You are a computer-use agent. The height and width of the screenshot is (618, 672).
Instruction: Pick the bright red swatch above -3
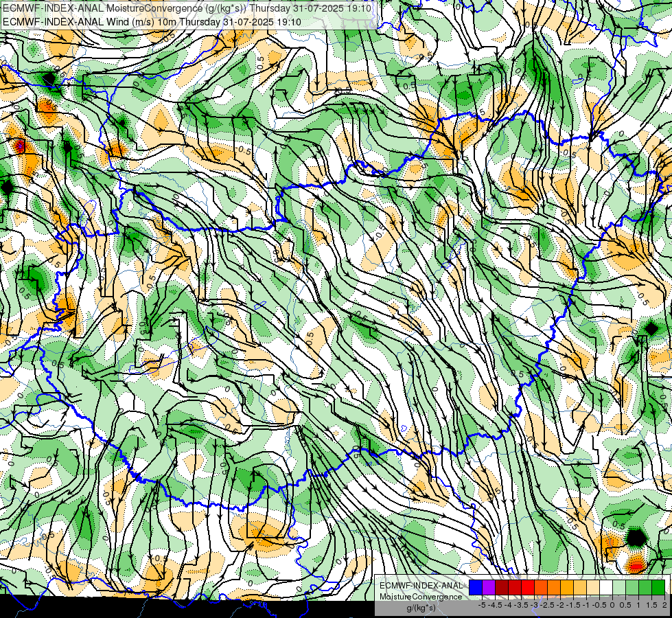point(528,587)
